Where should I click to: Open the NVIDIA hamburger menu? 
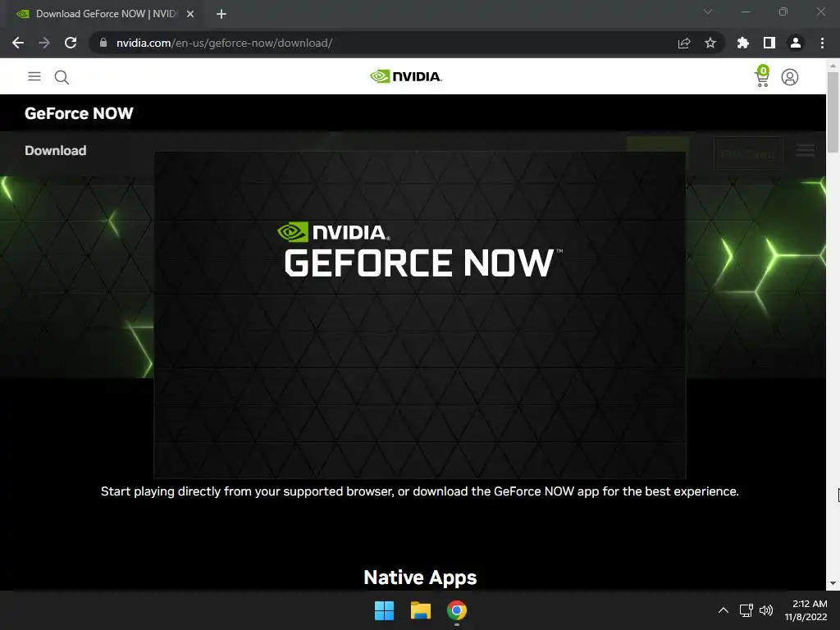click(x=34, y=76)
